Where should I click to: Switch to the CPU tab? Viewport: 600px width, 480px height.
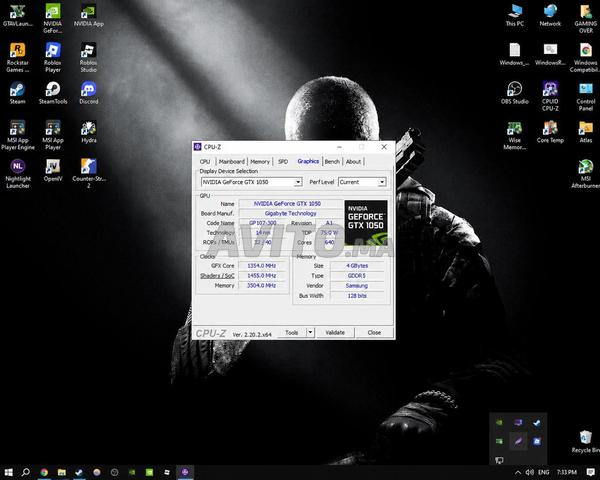(x=205, y=162)
